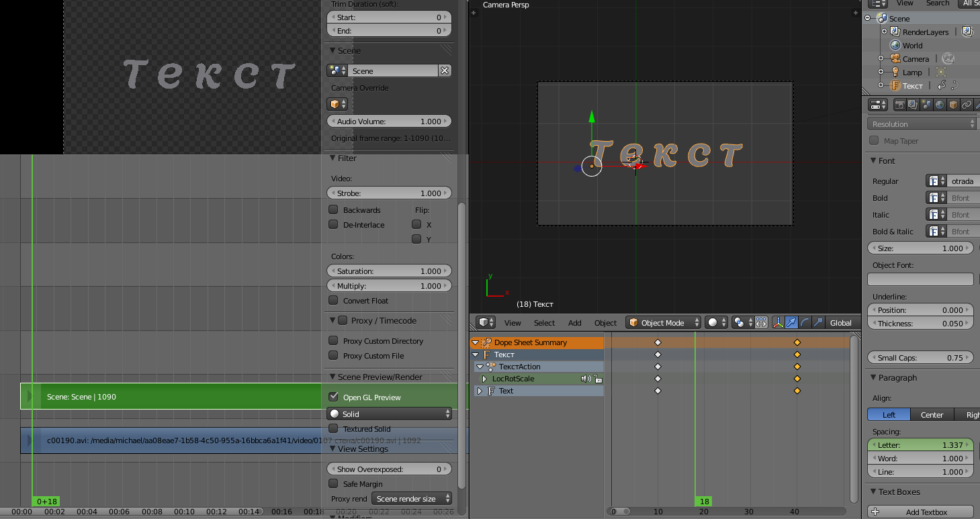
Task: Collapse the Paragraph panel
Action: click(873, 378)
